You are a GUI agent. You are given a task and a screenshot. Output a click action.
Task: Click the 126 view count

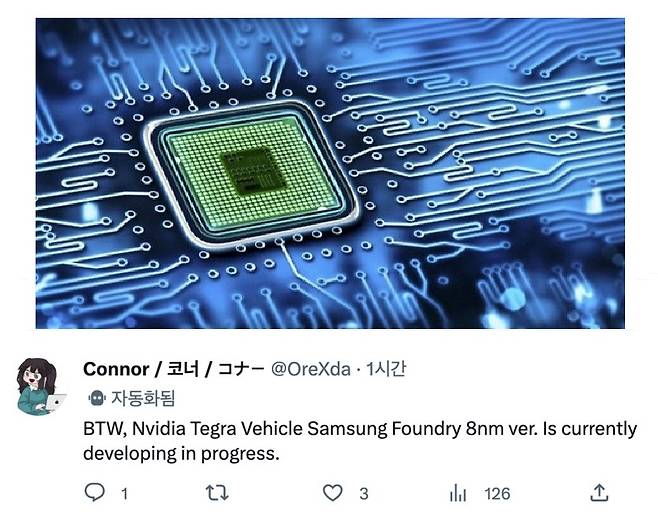(497, 494)
